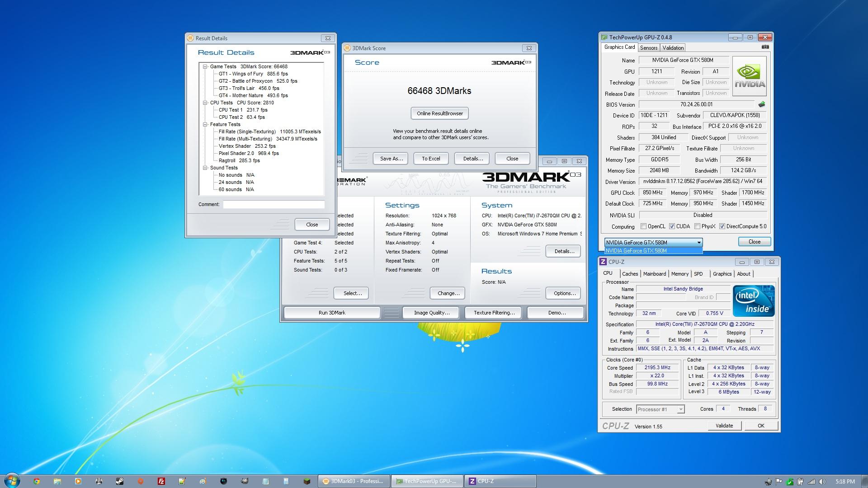The image size is (868, 488).
Task: Click the To Excel button
Action: tap(431, 159)
